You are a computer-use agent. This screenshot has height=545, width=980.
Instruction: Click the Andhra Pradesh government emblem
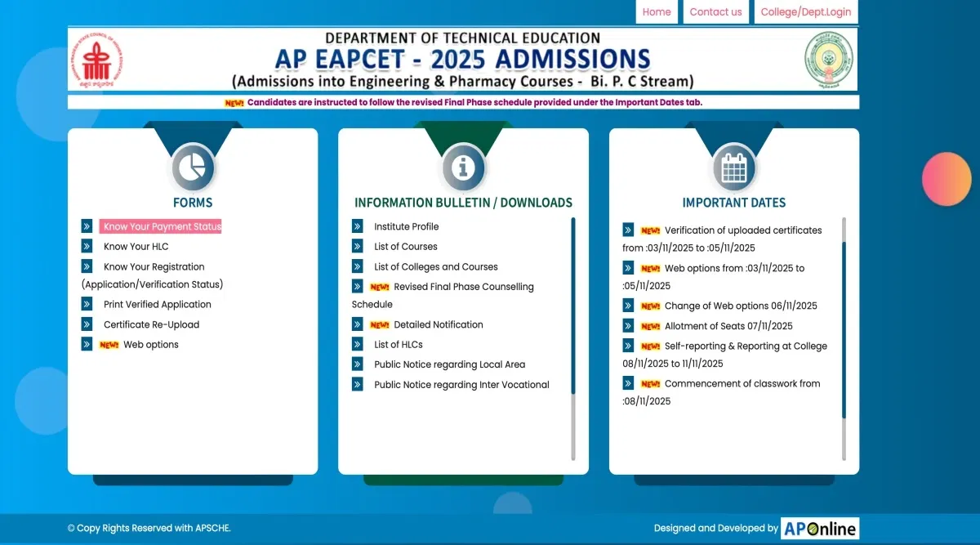[x=828, y=60]
